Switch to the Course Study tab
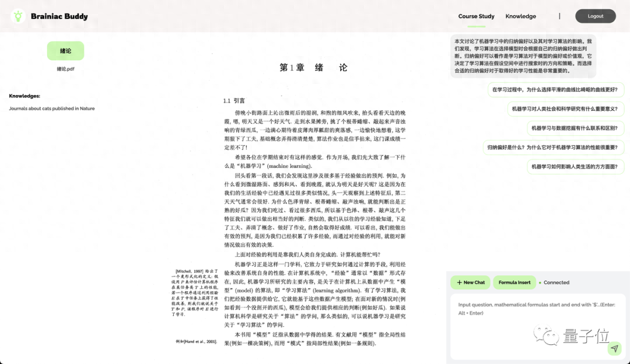The image size is (630, 364). click(x=476, y=16)
